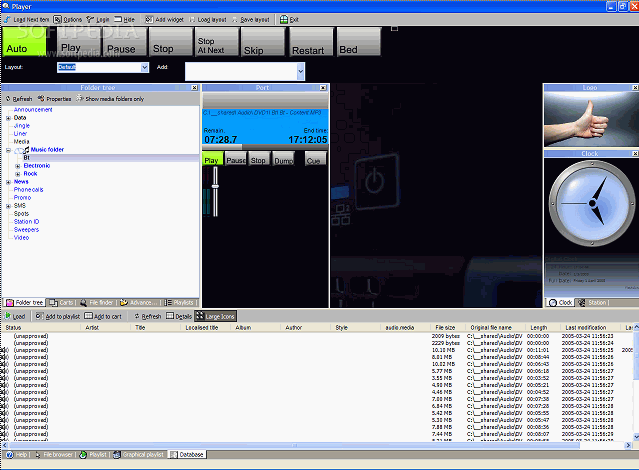
Task: Click the large Stop button
Action: 170,42
